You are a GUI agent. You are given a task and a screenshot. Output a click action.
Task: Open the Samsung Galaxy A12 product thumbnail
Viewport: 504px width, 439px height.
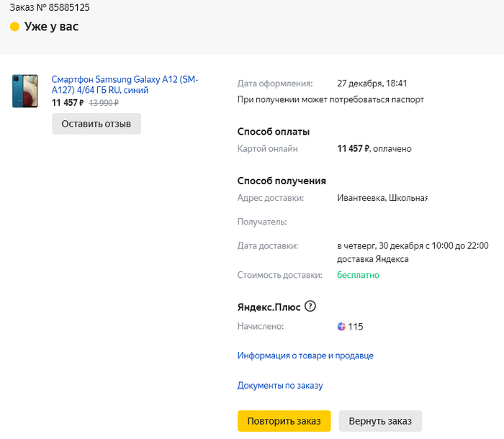pyautogui.click(x=24, y=91)
